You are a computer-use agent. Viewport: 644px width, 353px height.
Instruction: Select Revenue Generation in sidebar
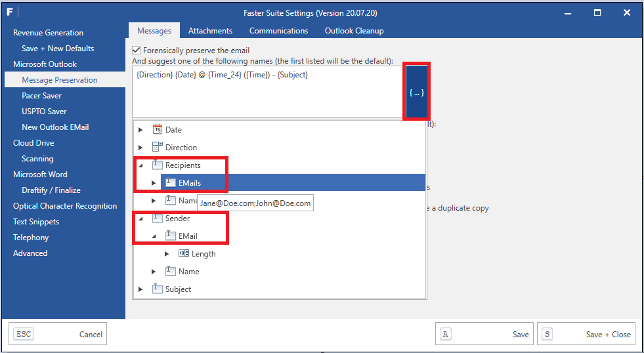click(x=48, y=33)
